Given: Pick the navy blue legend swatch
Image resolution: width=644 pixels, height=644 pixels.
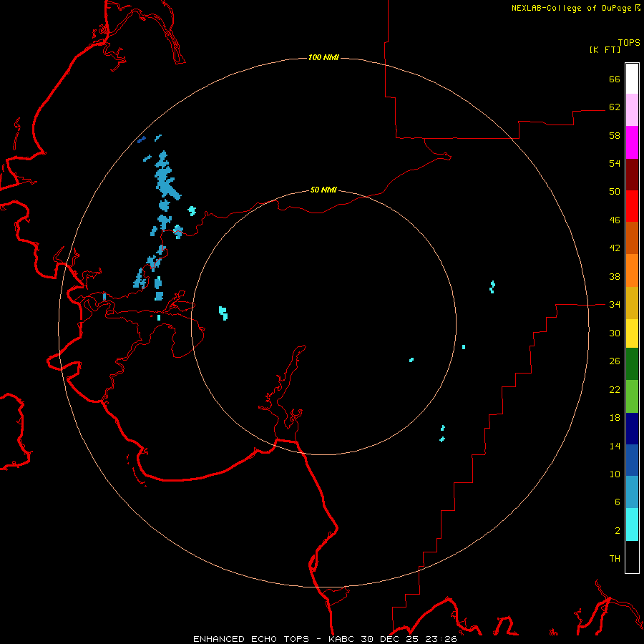Looking at the screenshot, I should pos(632,429).
